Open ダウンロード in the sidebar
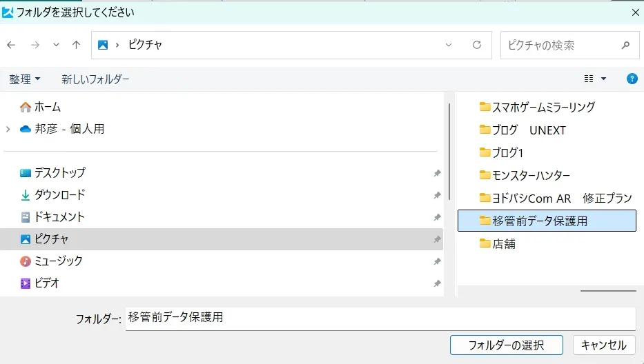 tap(59, 195)
